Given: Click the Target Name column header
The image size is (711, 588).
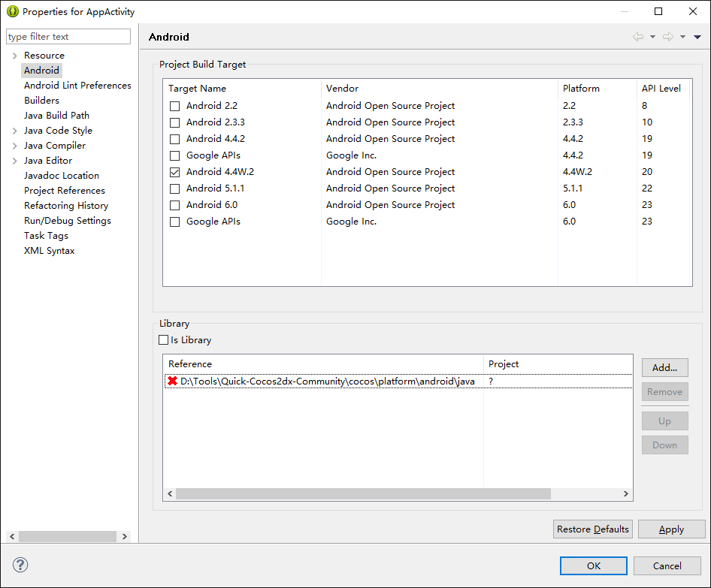Looking at the screenshot, I should pos(242,89).
